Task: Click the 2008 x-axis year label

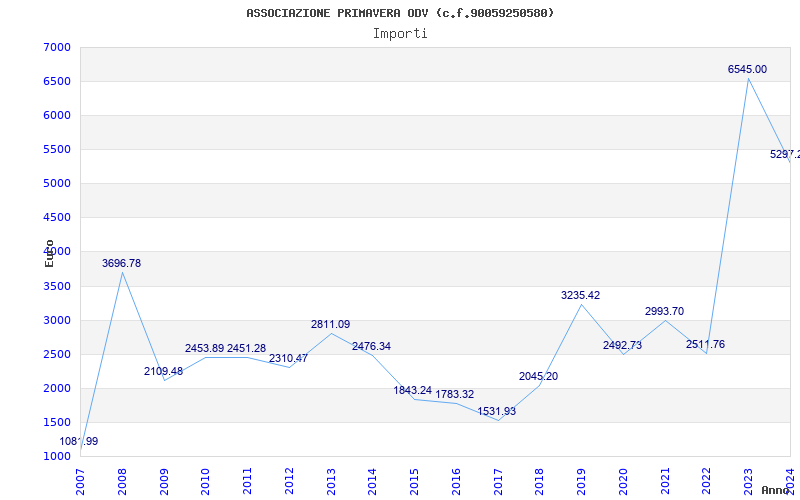Action: (122, 482)
